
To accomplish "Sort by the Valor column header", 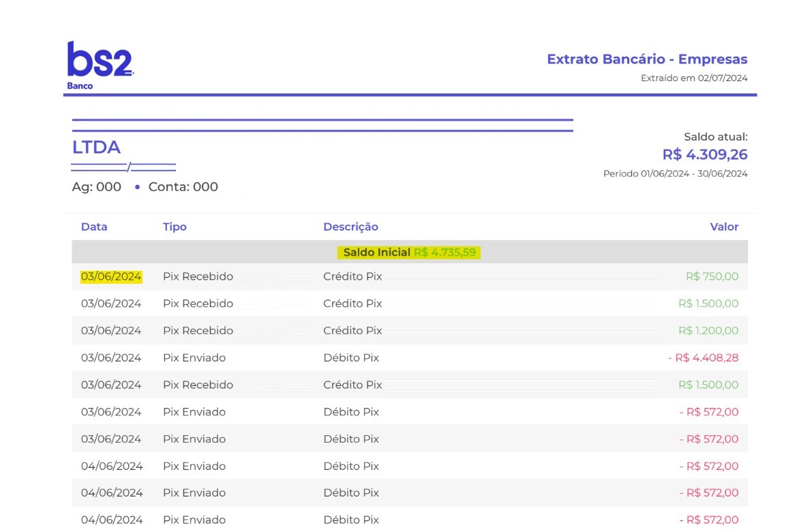I will click(724, 226).
